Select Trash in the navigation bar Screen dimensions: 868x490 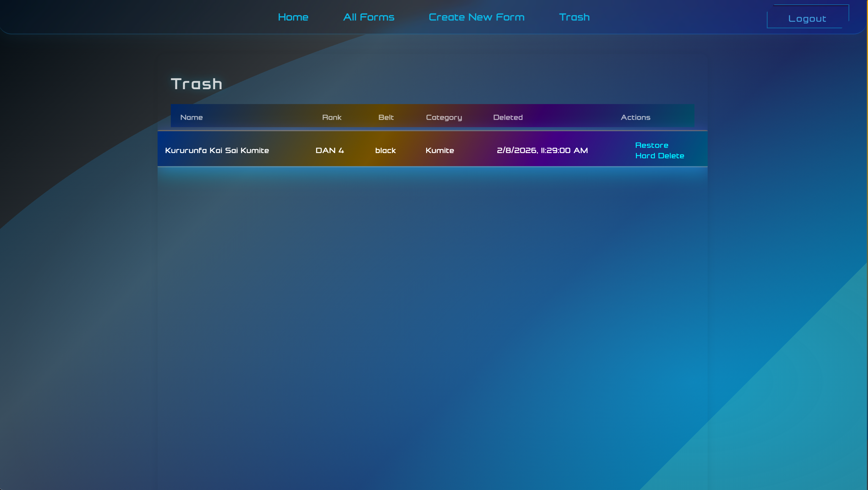pos(574,17)
